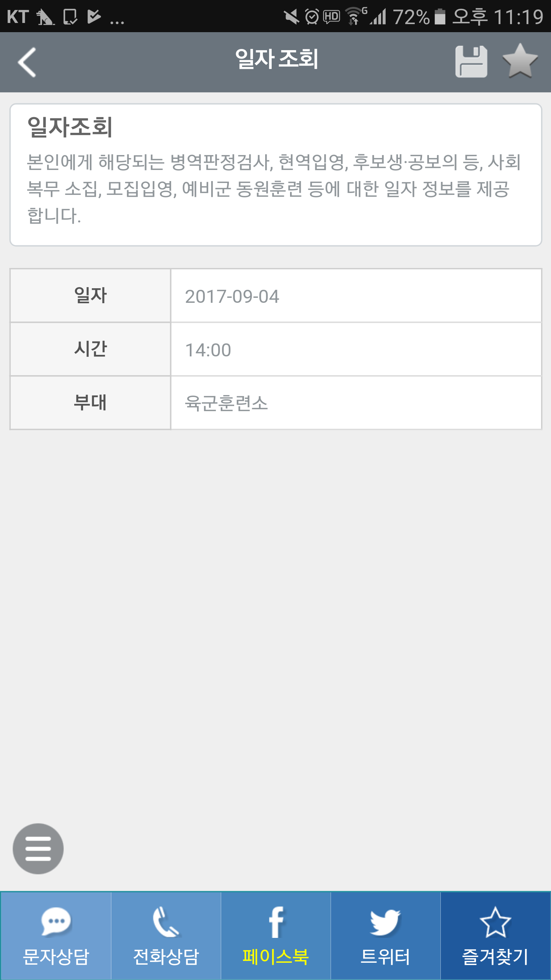
Task: Tap the alarm icon in status bar
Action: coord(312,17)
